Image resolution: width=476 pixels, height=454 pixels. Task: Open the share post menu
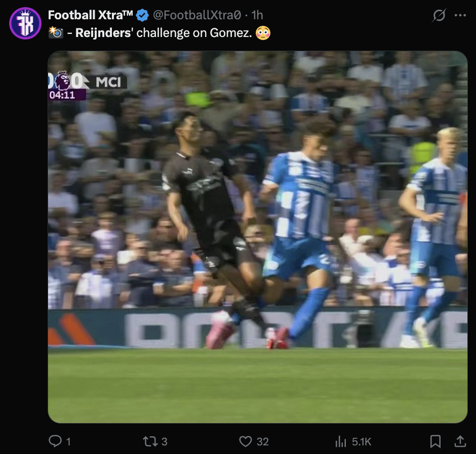460,441
